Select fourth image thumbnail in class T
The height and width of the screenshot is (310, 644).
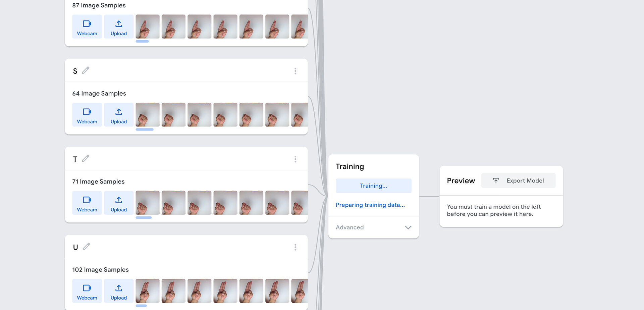point(225,203)
